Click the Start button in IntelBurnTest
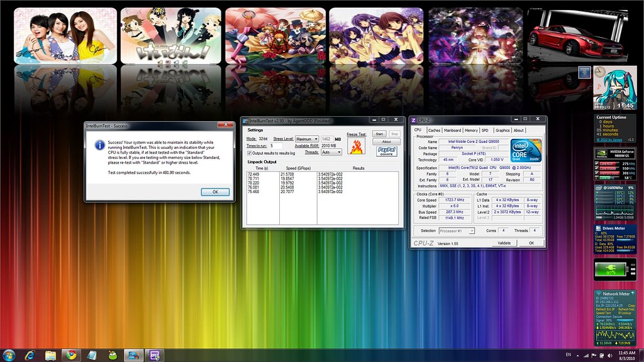 coord(379,134)
